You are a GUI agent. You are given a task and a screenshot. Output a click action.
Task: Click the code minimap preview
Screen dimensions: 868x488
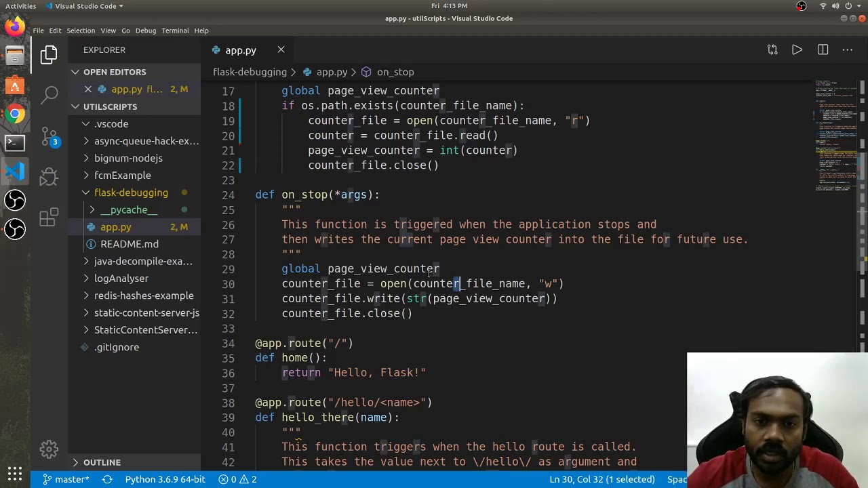pyautogui.click(x=835, y=136)
